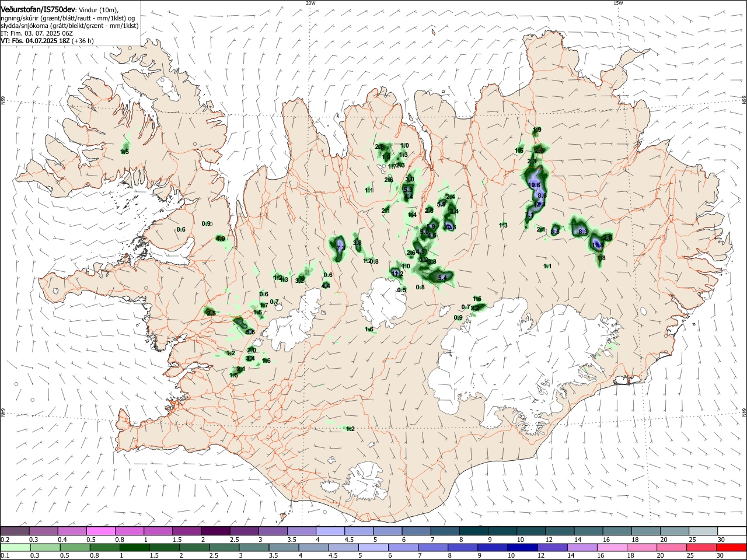Click the violet 12 swatch in the rain legend

552,548
